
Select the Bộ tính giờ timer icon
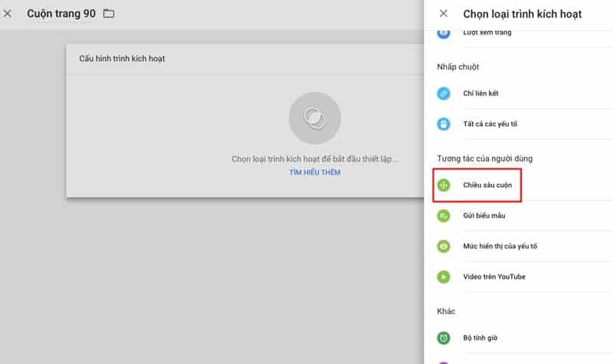[x=444, y=338]
